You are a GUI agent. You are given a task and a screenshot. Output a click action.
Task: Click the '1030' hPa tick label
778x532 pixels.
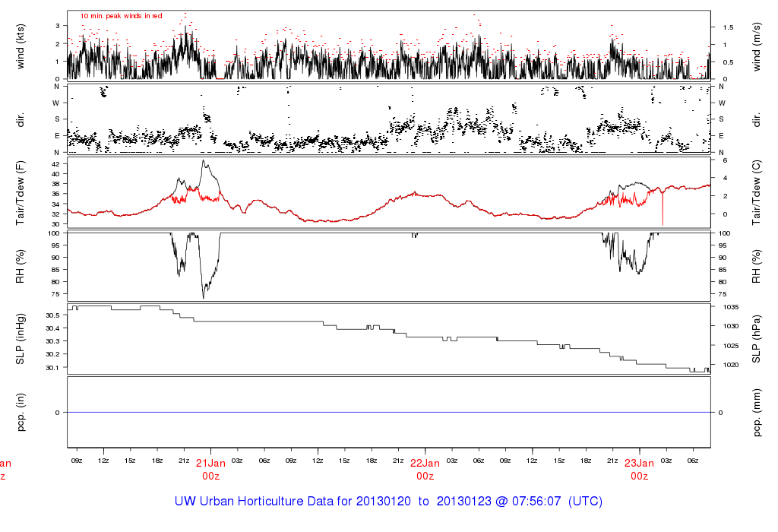[730, 326]
